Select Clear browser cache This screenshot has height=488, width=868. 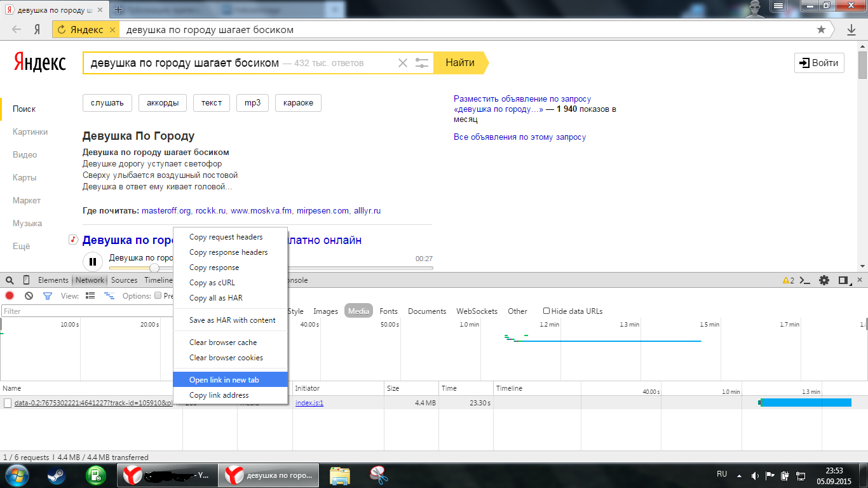point(230,342)
